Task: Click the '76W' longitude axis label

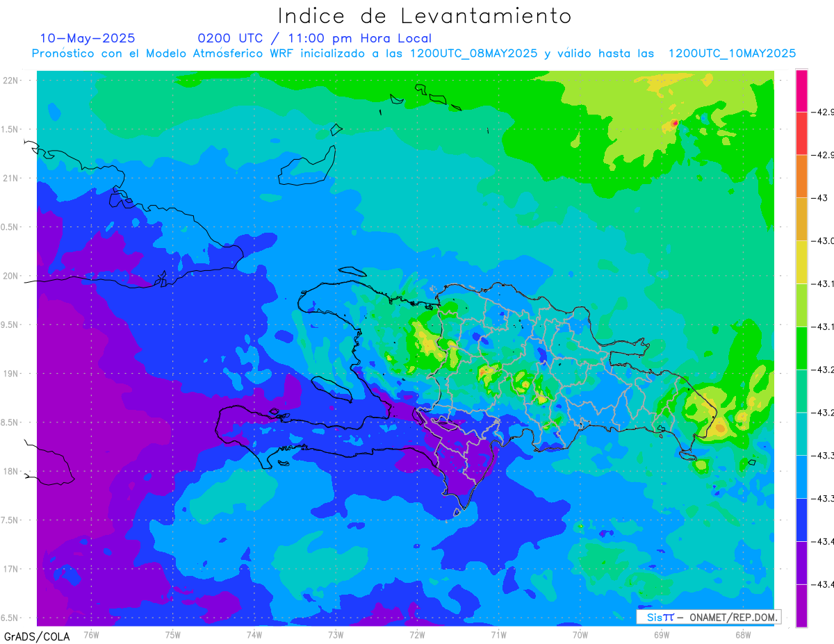Action: (91, 634)
